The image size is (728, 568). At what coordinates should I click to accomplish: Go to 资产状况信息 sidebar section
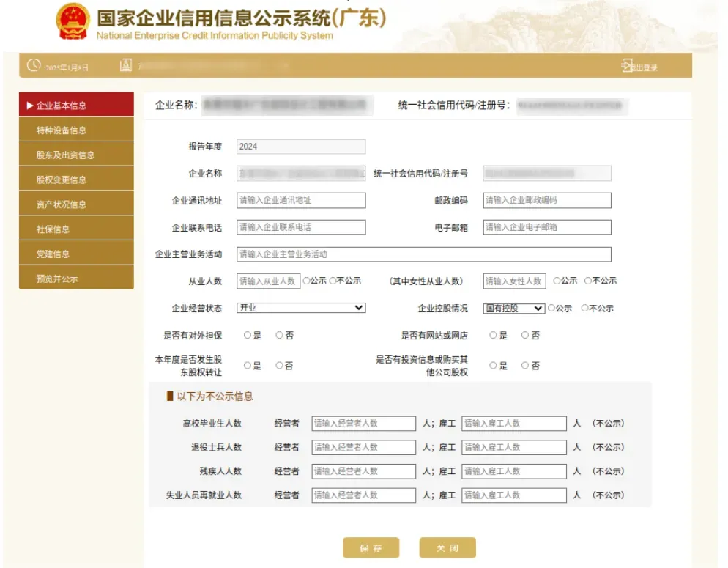pos(76,204)
